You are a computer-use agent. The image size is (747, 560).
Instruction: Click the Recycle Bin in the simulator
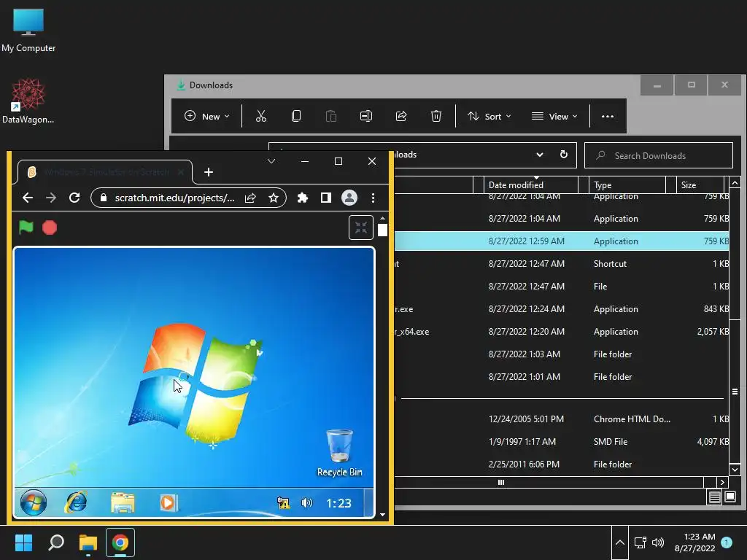click(x=340, y=452)
